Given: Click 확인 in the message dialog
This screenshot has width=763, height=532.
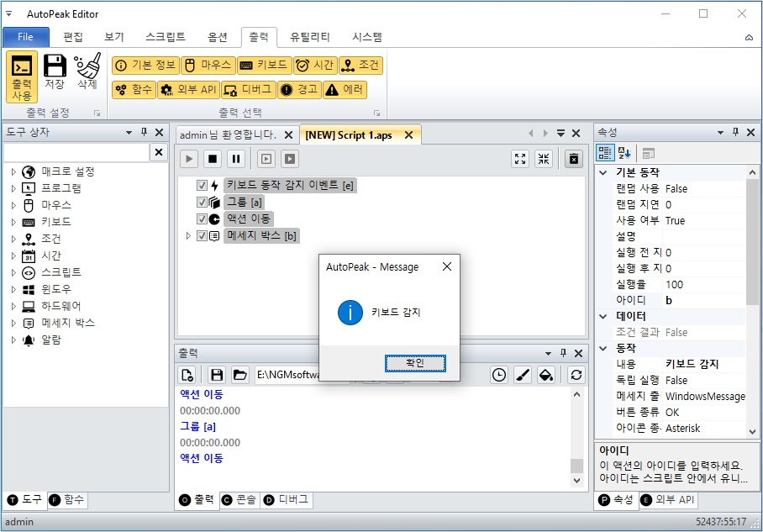Looking at the screenshot, I should pos(415,363).
